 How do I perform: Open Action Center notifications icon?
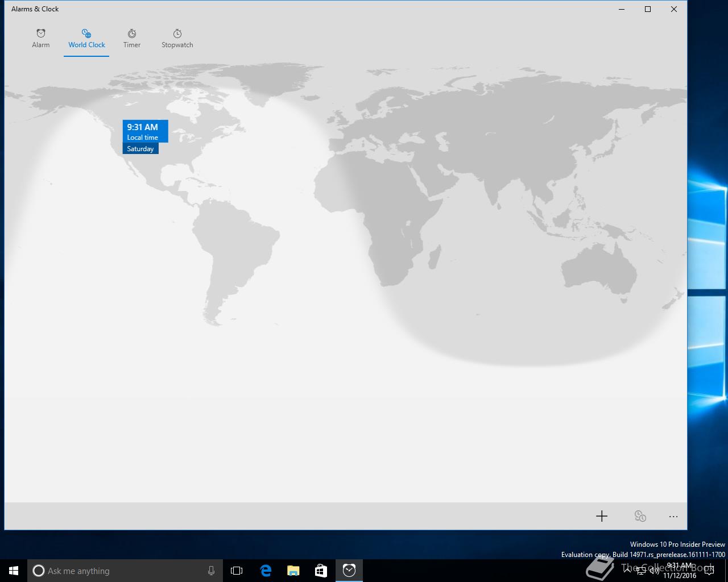point(709,571)
